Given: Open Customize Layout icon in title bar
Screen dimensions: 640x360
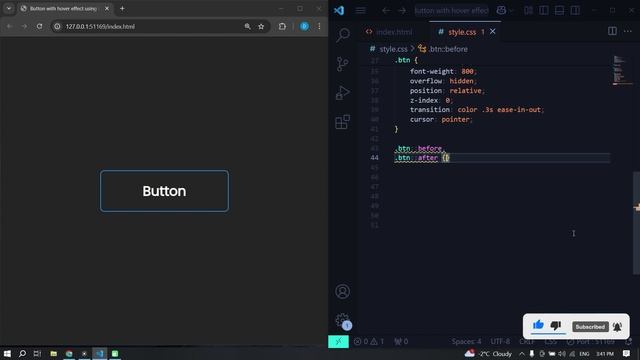Looking at the screenshot, I should click(528, 11).
